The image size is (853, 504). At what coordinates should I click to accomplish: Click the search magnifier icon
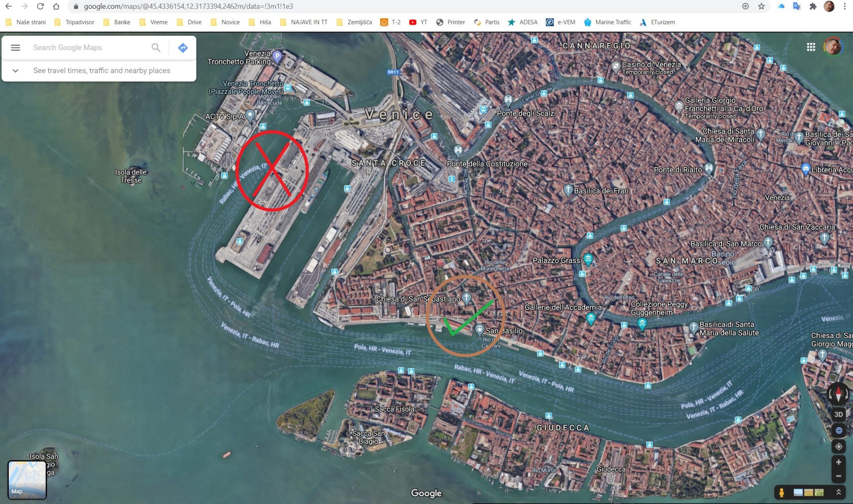pos(156,47)
